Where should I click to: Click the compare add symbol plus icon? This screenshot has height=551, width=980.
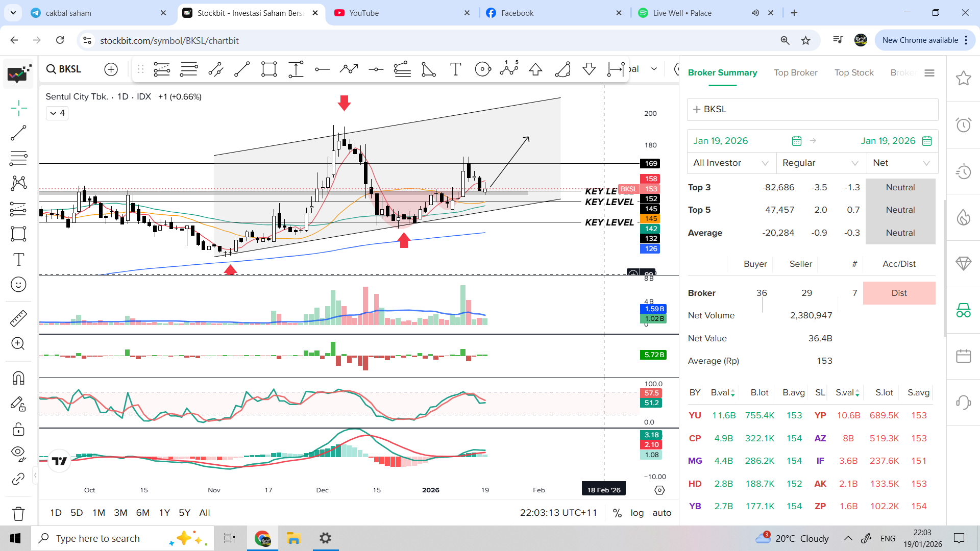pos(111,69)
